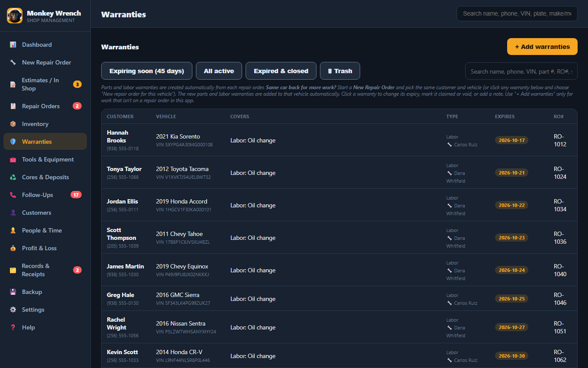Screen dimensions: 588x368
Task: Click the Monkey Wrench logo icon
Action: point(15,16)
